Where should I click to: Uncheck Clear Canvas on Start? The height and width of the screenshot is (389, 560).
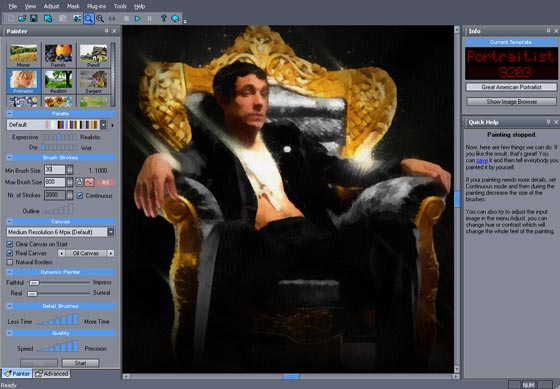(x=10, y=244)
